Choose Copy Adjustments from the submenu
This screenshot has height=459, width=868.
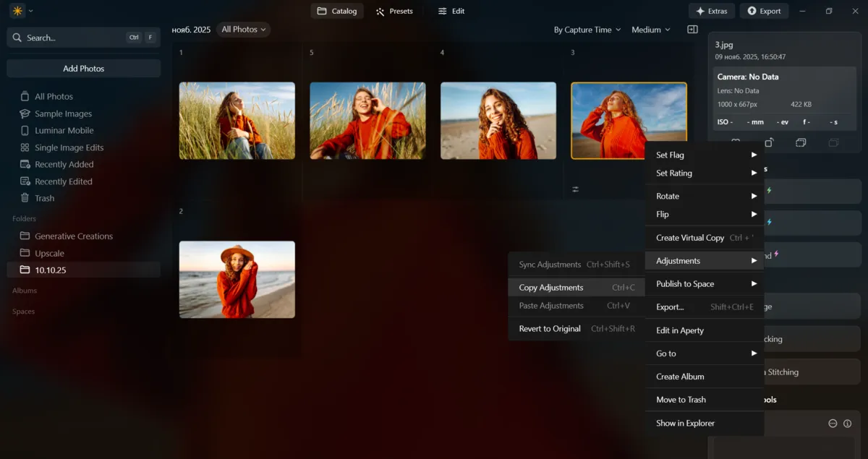click(x=550, y=288)
